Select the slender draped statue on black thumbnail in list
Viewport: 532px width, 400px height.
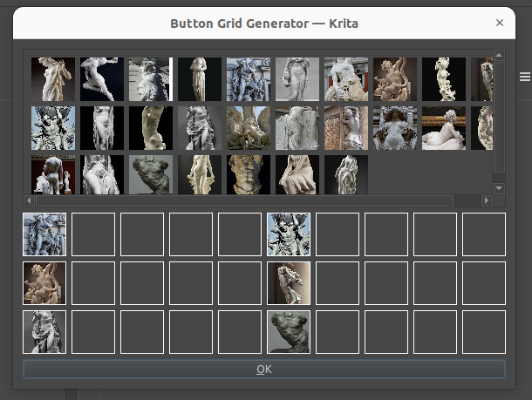(x=200, y=79)
